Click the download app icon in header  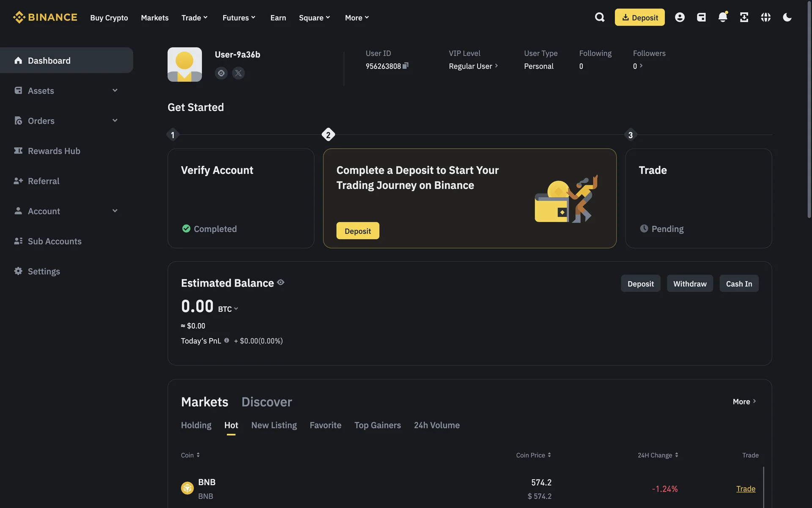[x=744, y=17]
